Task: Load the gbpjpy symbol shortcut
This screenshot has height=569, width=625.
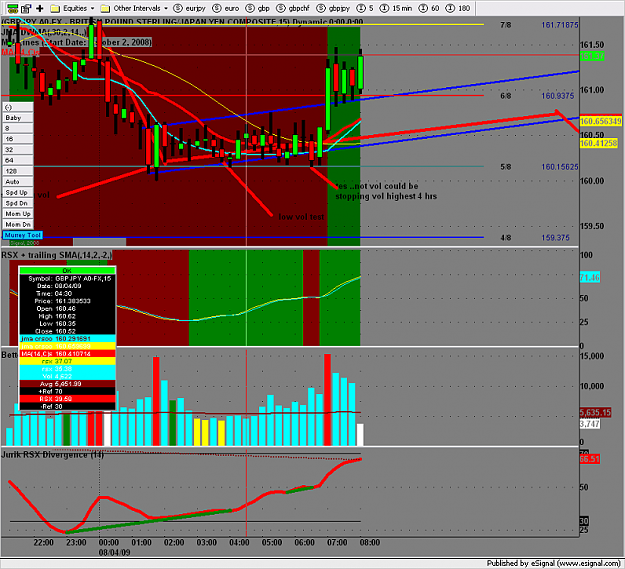Action: pos(333,8)
